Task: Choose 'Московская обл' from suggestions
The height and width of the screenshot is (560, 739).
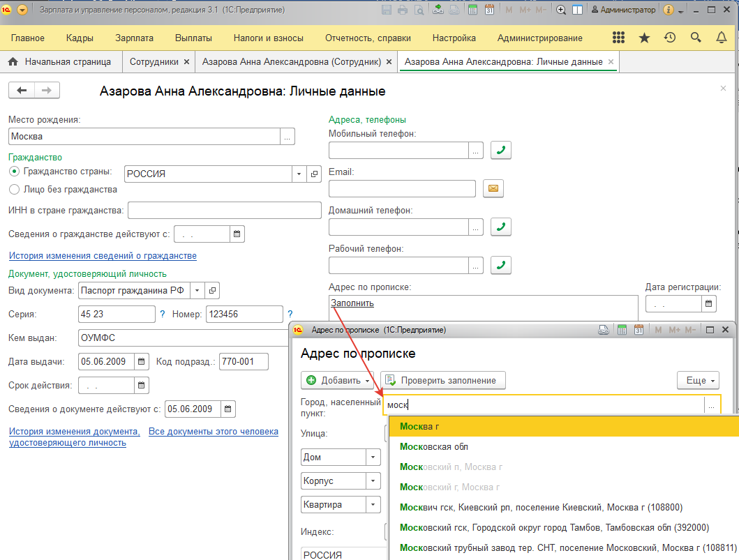Action: click(x=433, y=446)
